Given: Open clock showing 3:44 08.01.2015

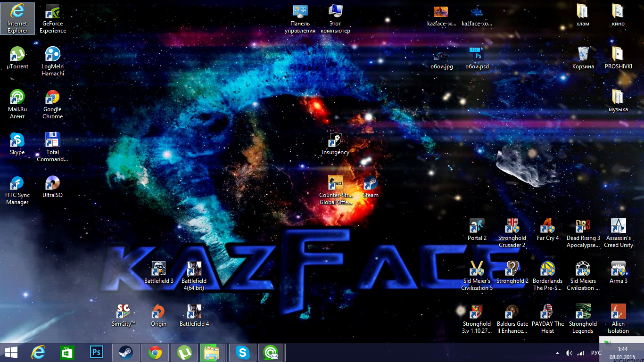Looking at the screenshot, I should 623,353.
